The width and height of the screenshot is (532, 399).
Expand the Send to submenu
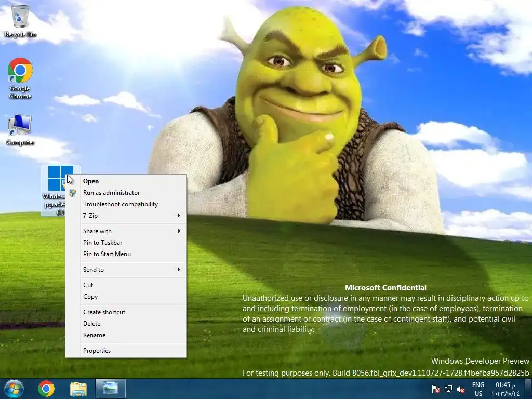[126, 270]
